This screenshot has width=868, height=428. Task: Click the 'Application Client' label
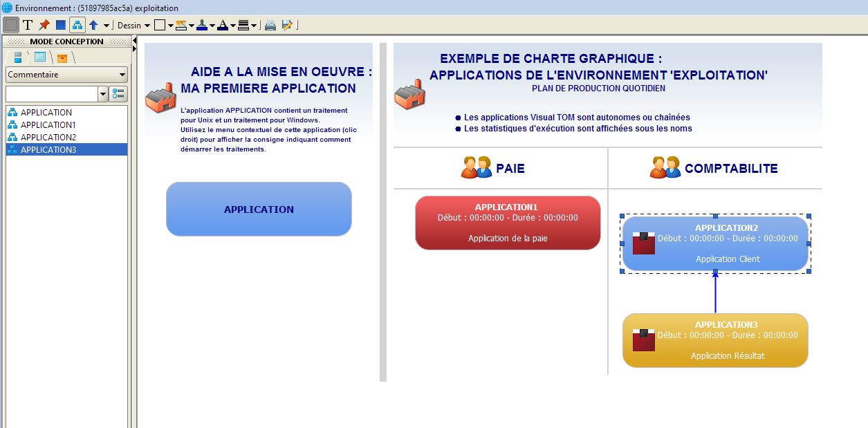[x=728, y=259]
